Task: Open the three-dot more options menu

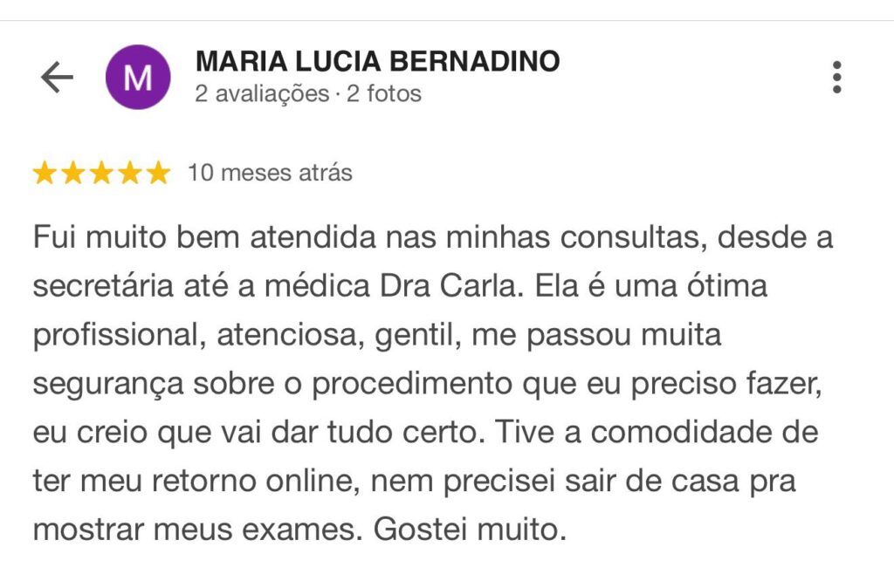Action: coord(836,78)
